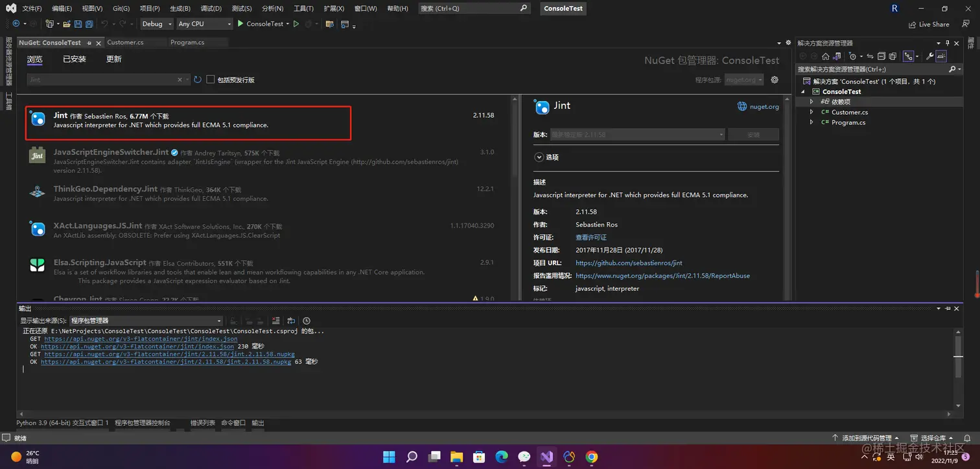The width and height of the screenshot is (980, 469).
Task: Switch to the Program.cs editor tab
Action: 187,42
